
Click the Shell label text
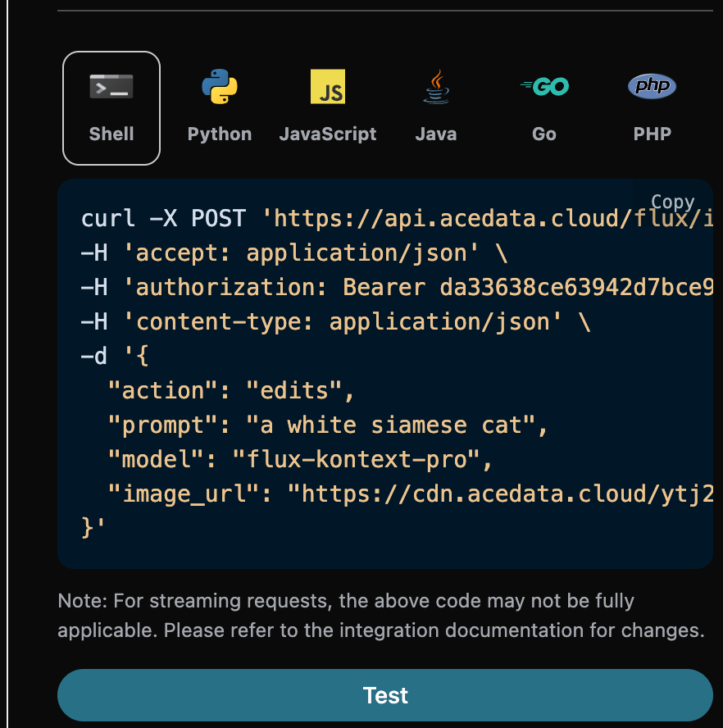pyautogui.click(x=111, y=134)
